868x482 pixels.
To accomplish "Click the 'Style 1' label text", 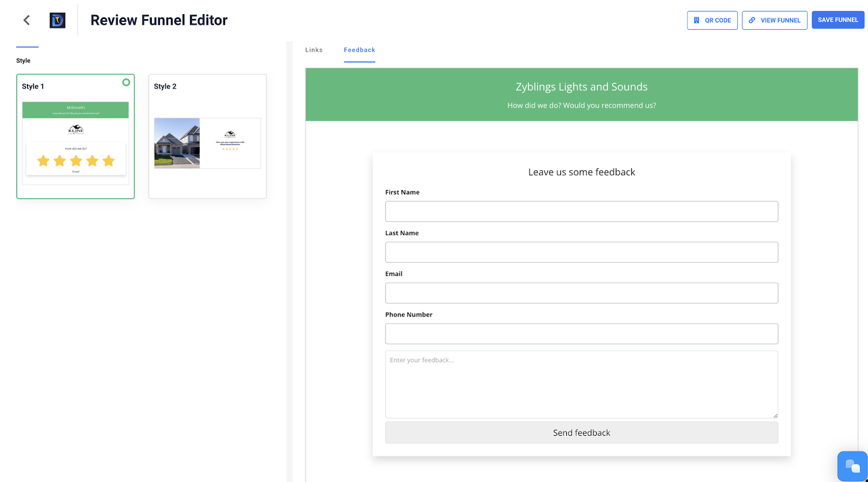I will click(33, 86).
